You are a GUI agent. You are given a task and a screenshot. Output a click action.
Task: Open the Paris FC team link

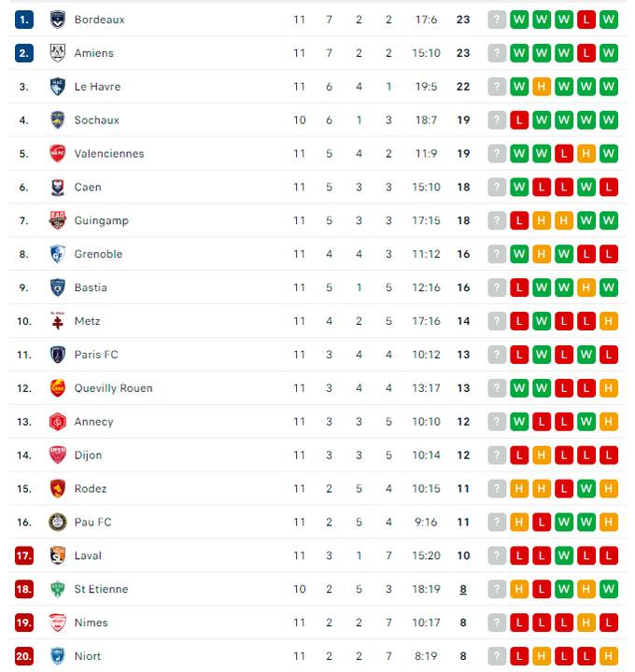[96, 355]
